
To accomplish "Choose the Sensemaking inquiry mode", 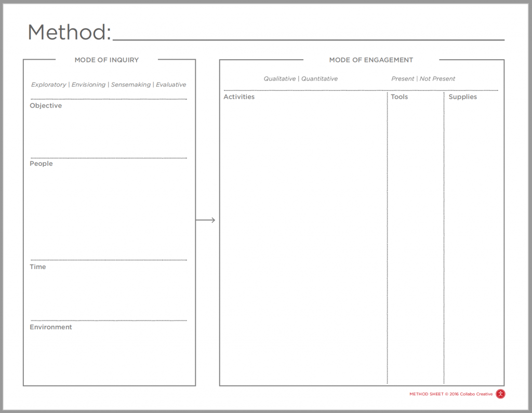I will click(130, 85).
